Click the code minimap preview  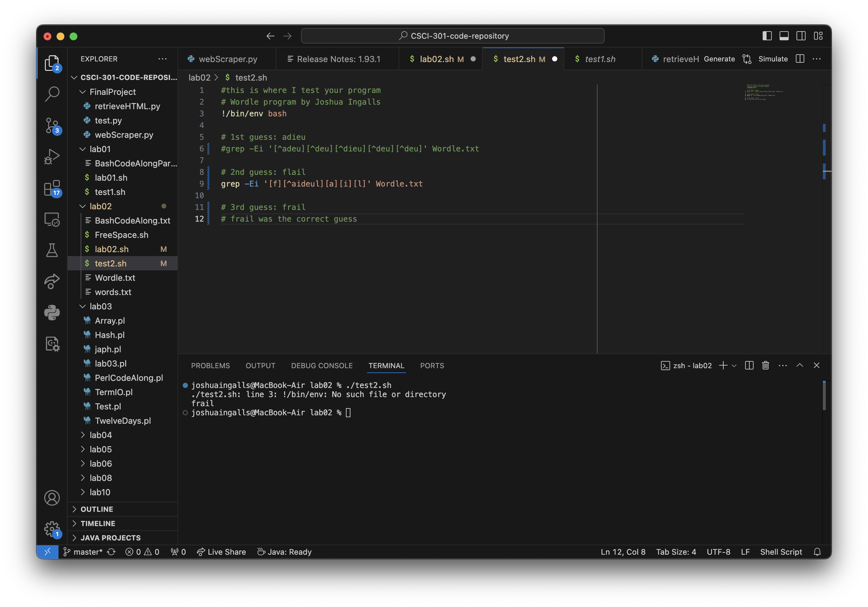pos(764,92)
